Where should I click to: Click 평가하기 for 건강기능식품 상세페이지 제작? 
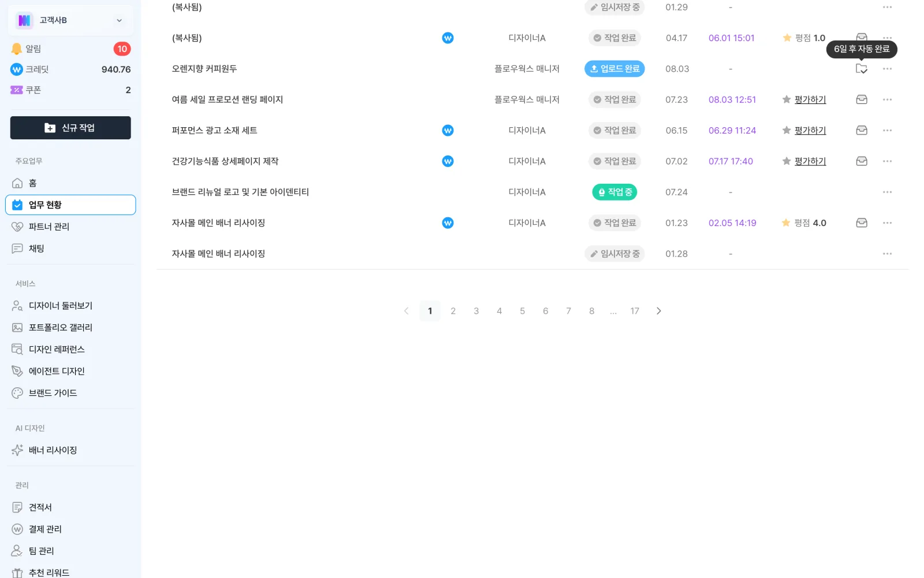point(810,161)
